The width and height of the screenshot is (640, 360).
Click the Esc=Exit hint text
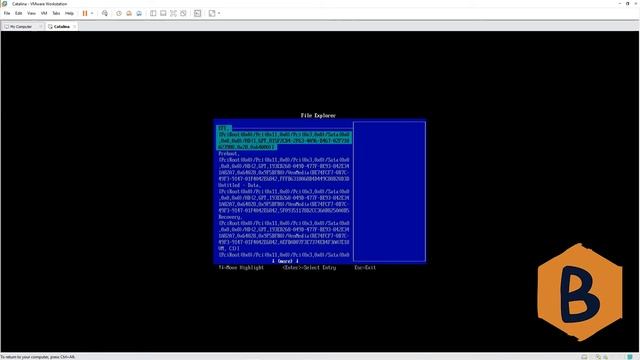[365, 268]
